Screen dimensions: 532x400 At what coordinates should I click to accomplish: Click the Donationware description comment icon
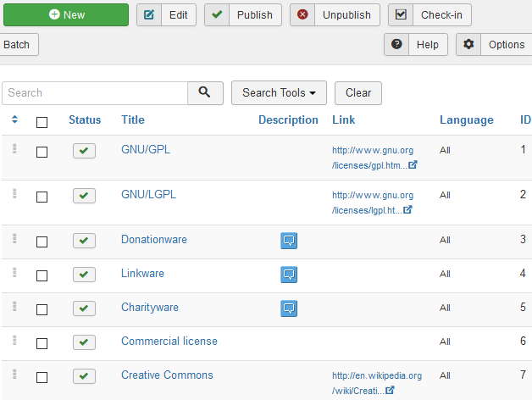point(289,241)
